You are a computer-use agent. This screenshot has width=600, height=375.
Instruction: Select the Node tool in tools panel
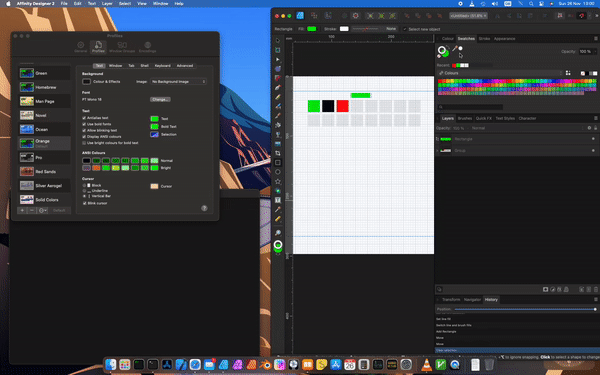[278, 60]
